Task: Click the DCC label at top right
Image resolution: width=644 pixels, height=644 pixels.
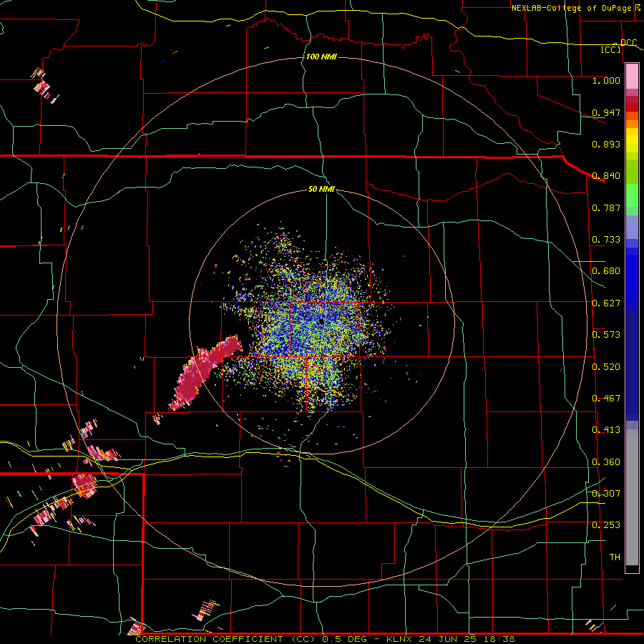Action: 628,43
